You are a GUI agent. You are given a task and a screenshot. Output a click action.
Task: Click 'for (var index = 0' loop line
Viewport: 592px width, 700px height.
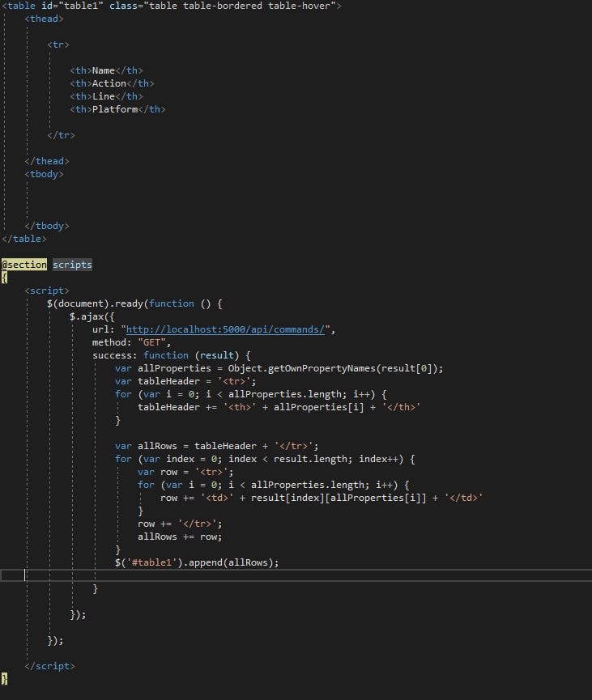[265, 459]
